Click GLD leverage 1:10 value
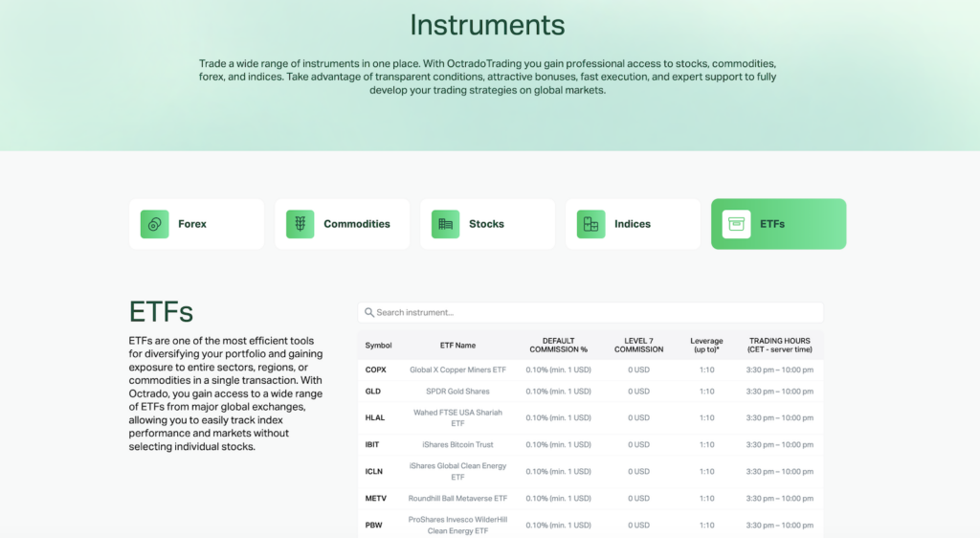 706,392
